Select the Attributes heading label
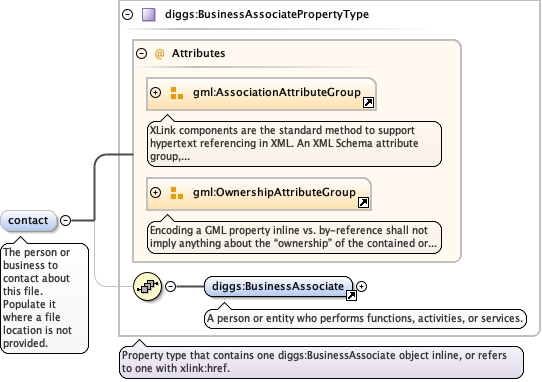 (198, 53)
